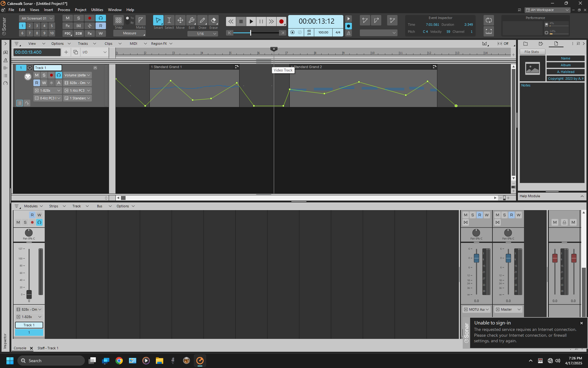Click the Stop transport button
Screen dimensions: 588x368
click(241, 21)
